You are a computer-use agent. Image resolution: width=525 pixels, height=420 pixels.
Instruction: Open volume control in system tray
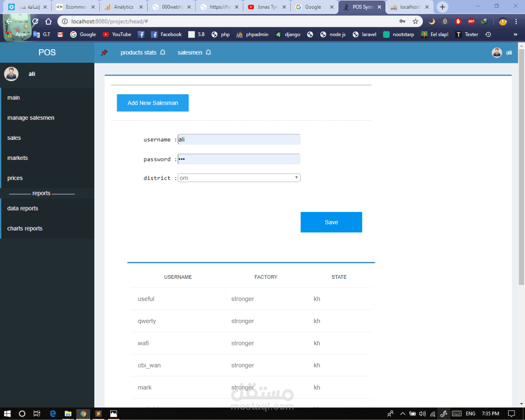pyautogui.click(x=422, y=414)
